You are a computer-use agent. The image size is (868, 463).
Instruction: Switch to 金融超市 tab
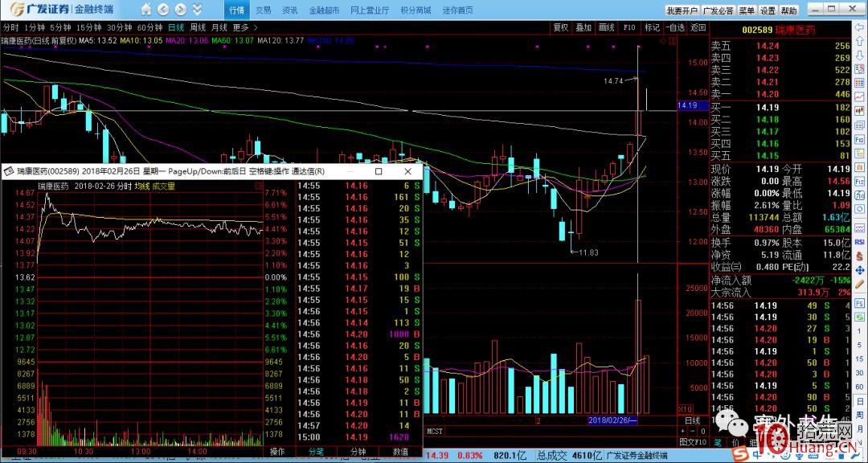(x=323, y=10)
